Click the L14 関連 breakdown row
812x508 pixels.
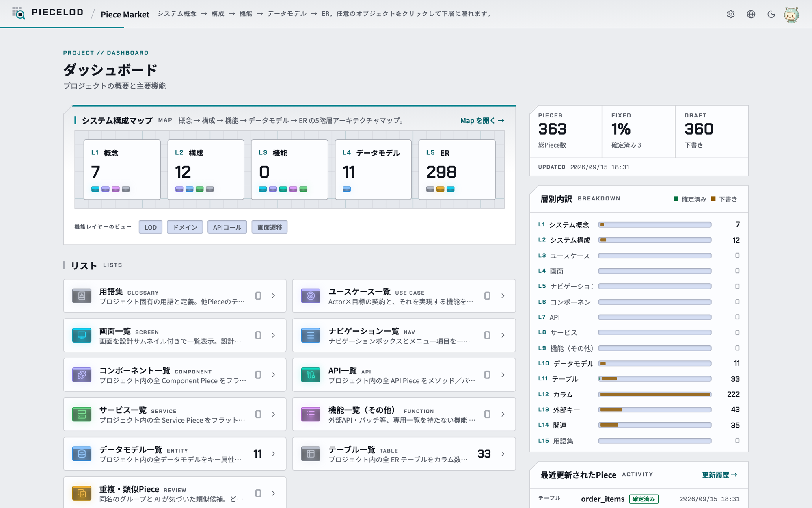[639, 425]
